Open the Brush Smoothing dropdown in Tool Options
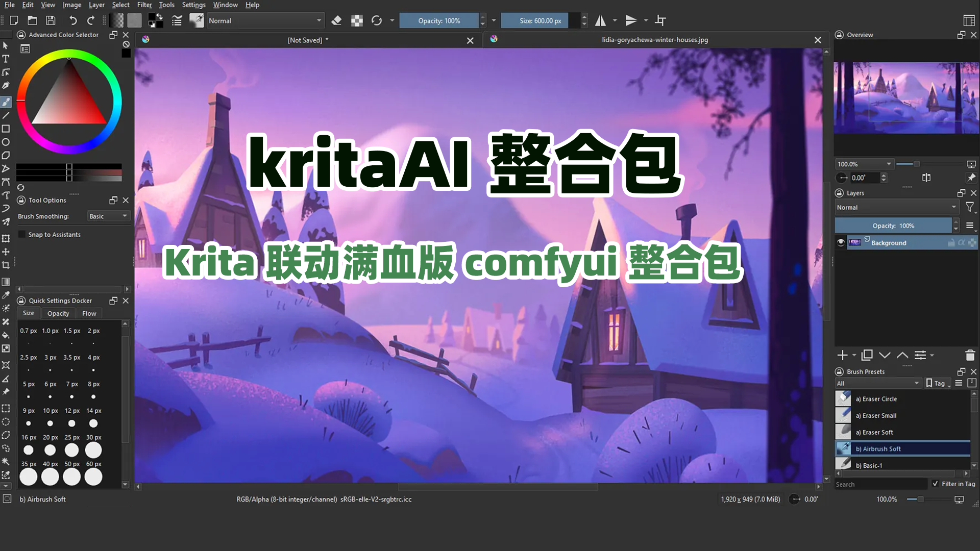The width and height of the screenshot is (980, 551). (x=108, y=216)
